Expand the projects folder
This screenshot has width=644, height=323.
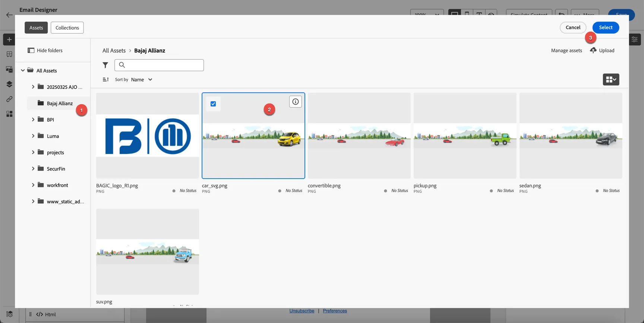coord(33,152)
